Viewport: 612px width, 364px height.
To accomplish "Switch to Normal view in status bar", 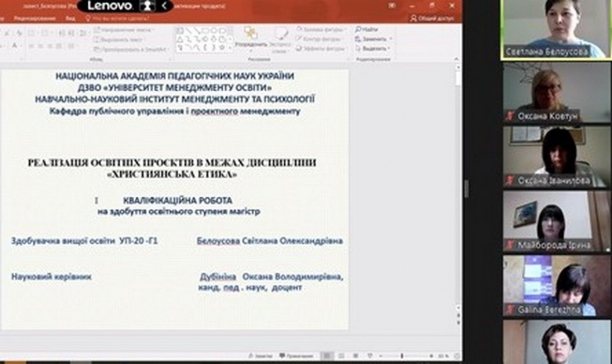I will pos(327,356).
